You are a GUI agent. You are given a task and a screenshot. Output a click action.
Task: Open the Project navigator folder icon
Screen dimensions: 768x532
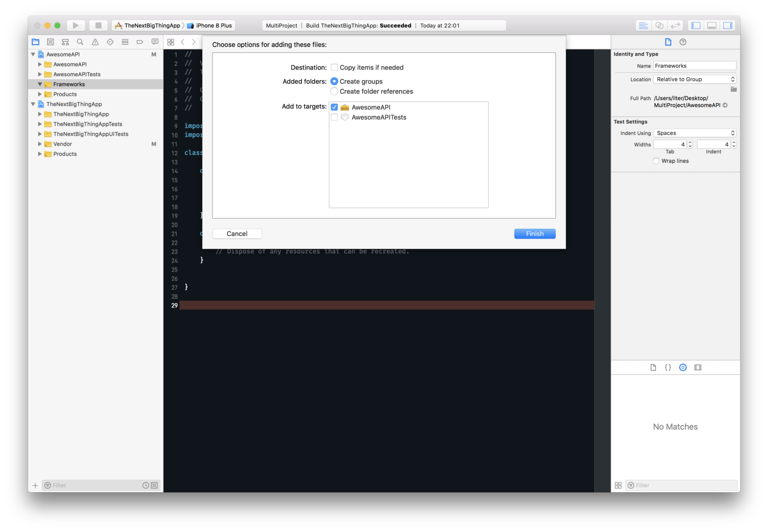click(36, 42)
